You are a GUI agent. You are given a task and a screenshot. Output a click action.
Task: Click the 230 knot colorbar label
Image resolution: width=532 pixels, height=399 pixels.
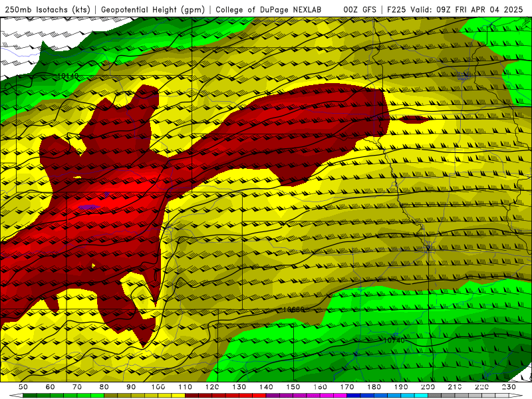click(509, 387)
